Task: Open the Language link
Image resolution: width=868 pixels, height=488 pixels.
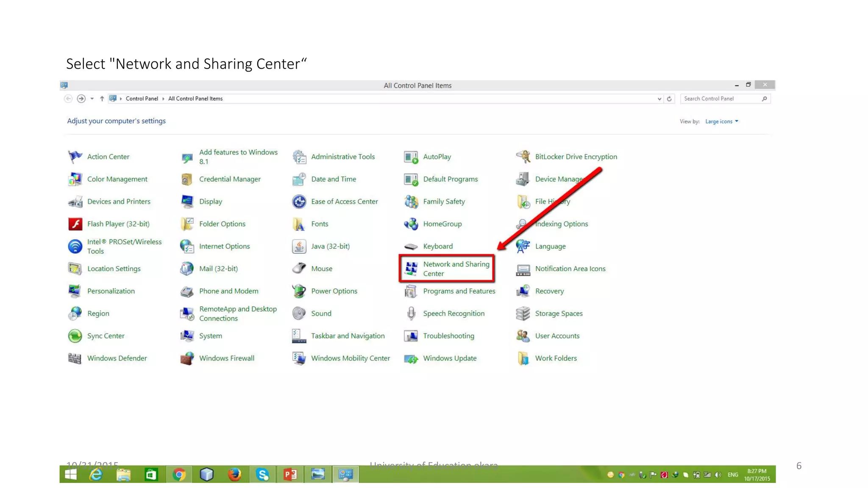Action: [550, 247]
